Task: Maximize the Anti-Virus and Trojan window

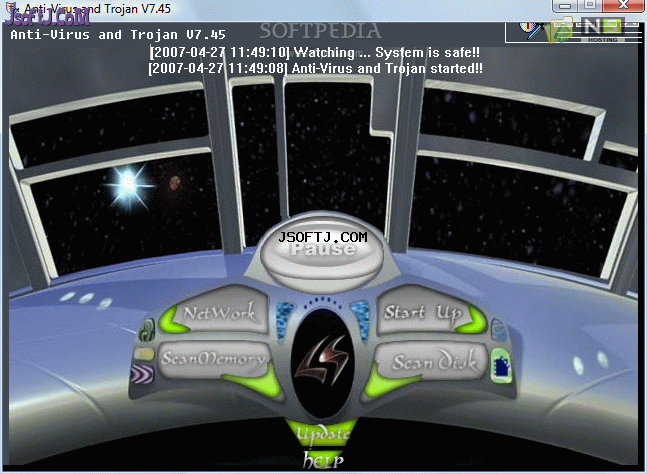Action: click(590, 6)
